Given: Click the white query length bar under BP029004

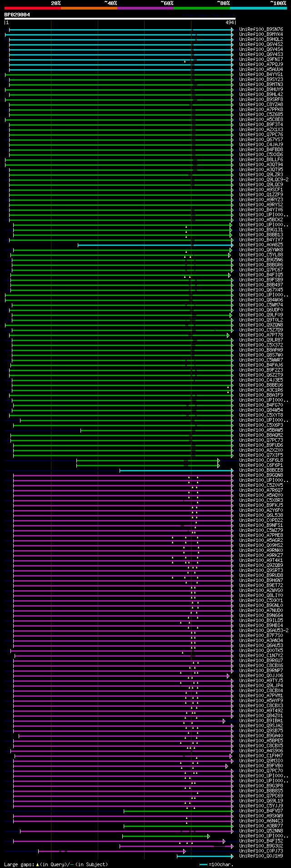Looking at the screenshot, I should [x=120, y=19].
